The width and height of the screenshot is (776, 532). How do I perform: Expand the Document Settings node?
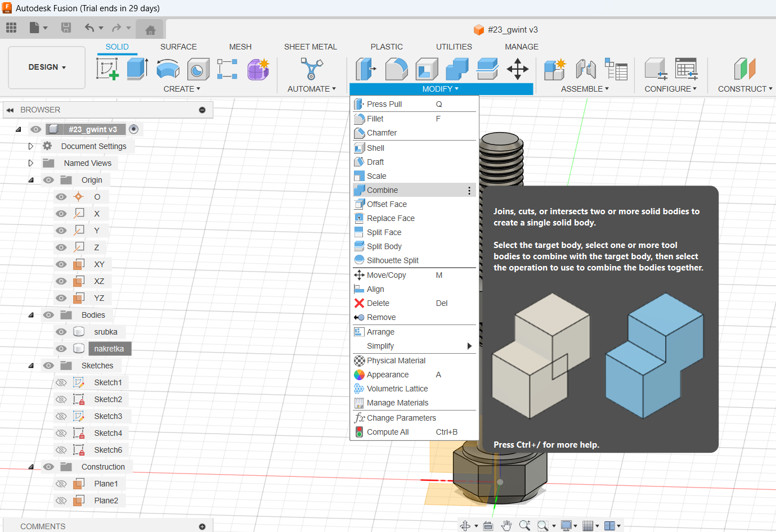click(x=31, y=146)
